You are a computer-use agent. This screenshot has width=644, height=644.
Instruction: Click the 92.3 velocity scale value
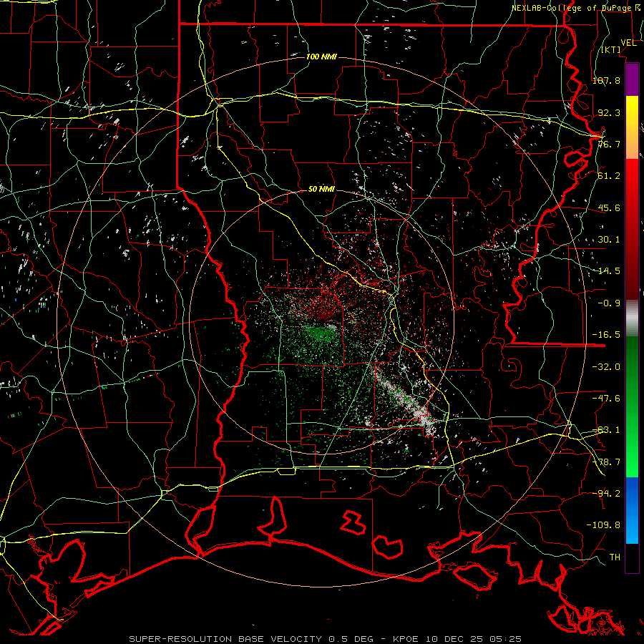tap(609, 112)
